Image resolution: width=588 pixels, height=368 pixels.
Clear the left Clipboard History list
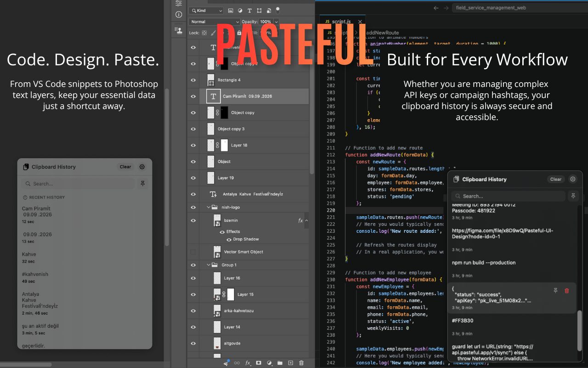coord(125,167)
